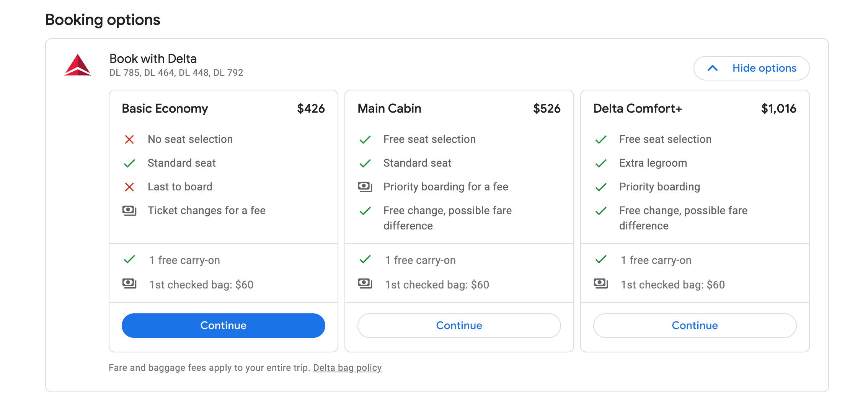Viewport: 868px width, 403px height.
Task: Continue with Main Cabin fare
Action: 459,326
